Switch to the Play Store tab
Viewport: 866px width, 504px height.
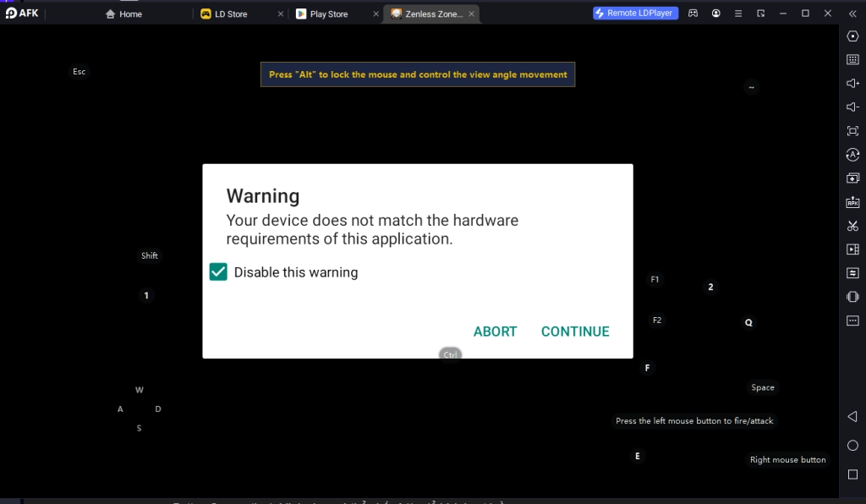(322, 14)
